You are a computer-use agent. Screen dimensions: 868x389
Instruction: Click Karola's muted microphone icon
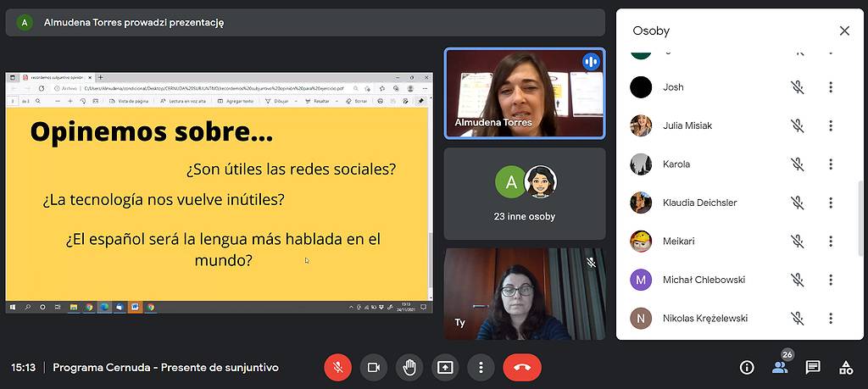coord(797,164)
